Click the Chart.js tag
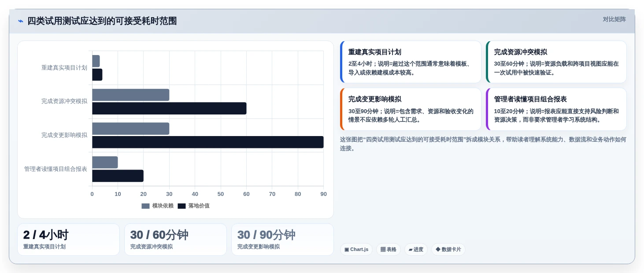This screenshot has height=273, width=644. [356, 249]
